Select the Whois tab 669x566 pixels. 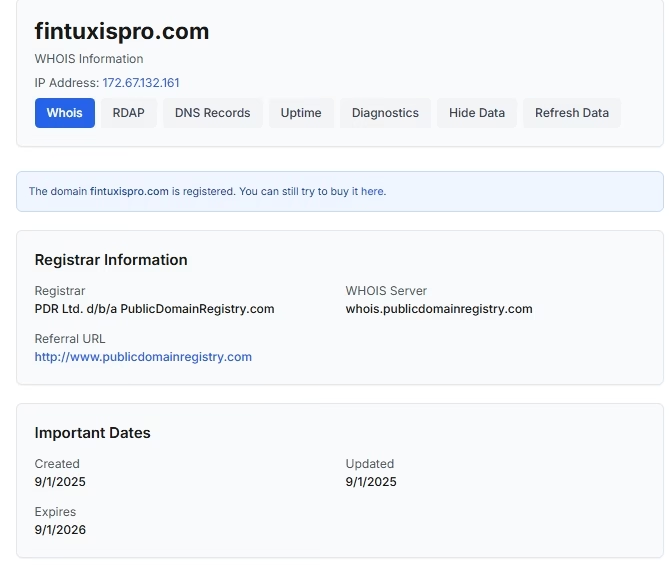pos(65,113)
